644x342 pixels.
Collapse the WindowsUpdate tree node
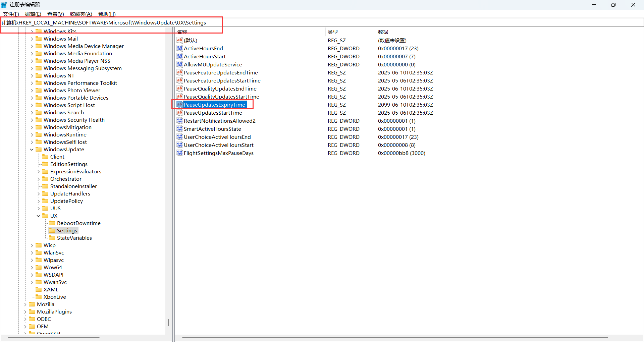pos(32,150)
